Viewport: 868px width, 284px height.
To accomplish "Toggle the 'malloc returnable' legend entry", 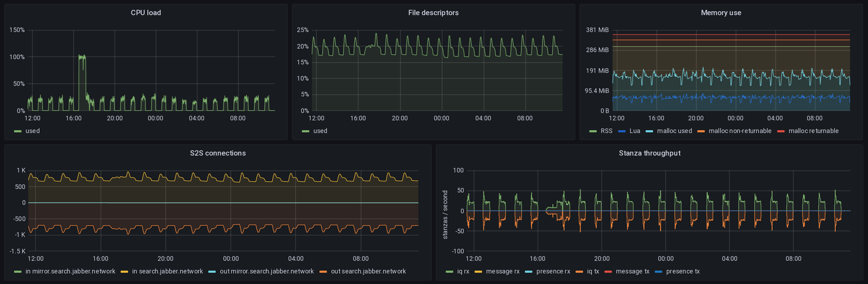I will click(x=813, y=131).
